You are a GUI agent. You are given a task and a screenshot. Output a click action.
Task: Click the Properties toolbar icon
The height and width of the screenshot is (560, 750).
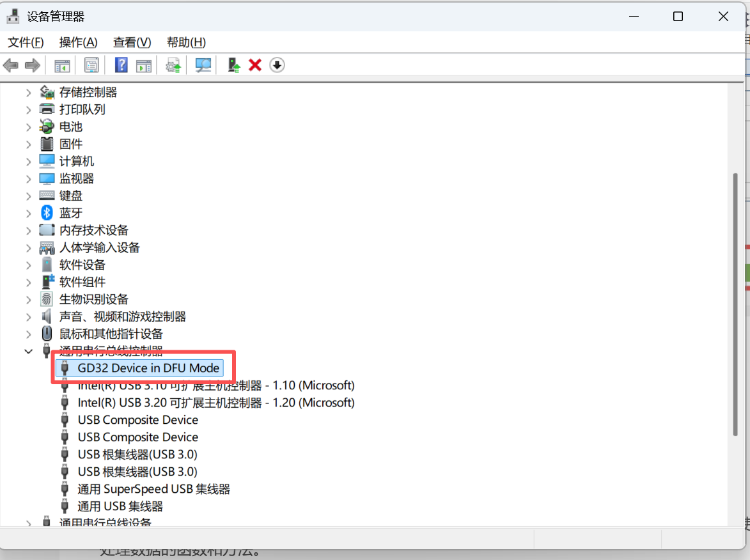[91, 65]
